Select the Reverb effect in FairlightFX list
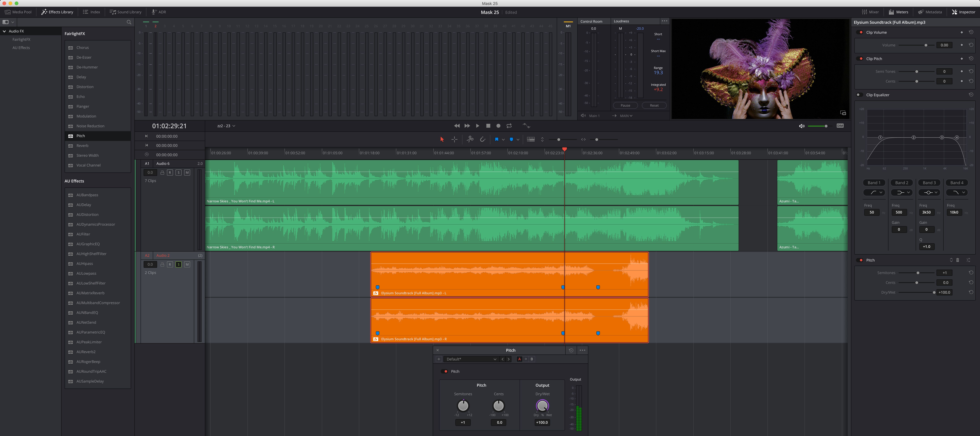The height and width of the screenshot is (436, 980). (x=98, y=146)
